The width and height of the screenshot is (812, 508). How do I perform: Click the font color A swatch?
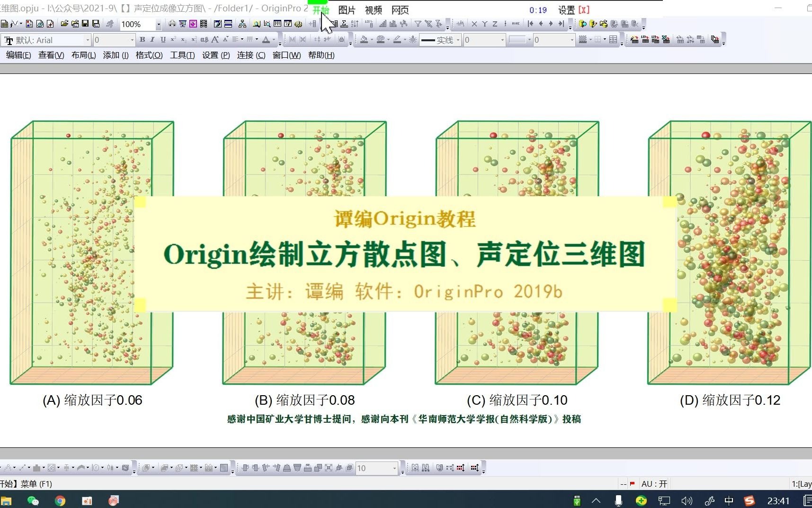(266, 40)
